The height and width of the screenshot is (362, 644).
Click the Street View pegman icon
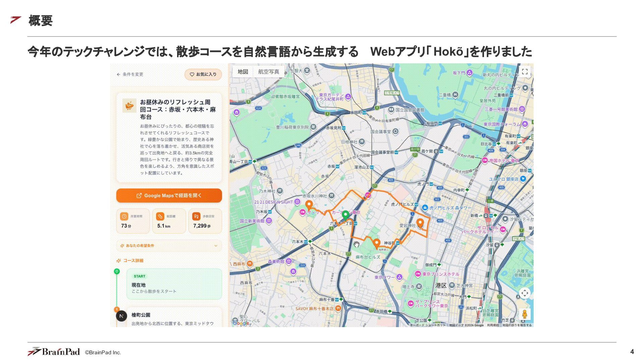click(x=525, y=314)
